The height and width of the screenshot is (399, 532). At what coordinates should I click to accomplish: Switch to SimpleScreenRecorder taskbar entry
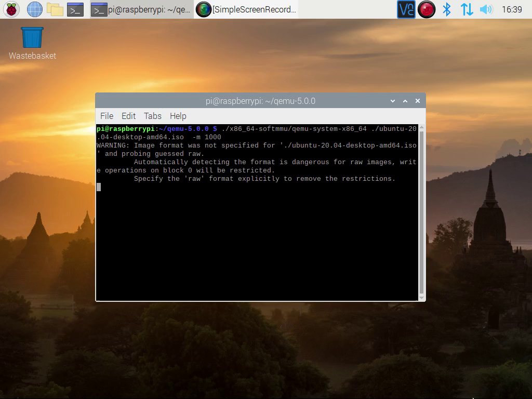click(246, 9)
